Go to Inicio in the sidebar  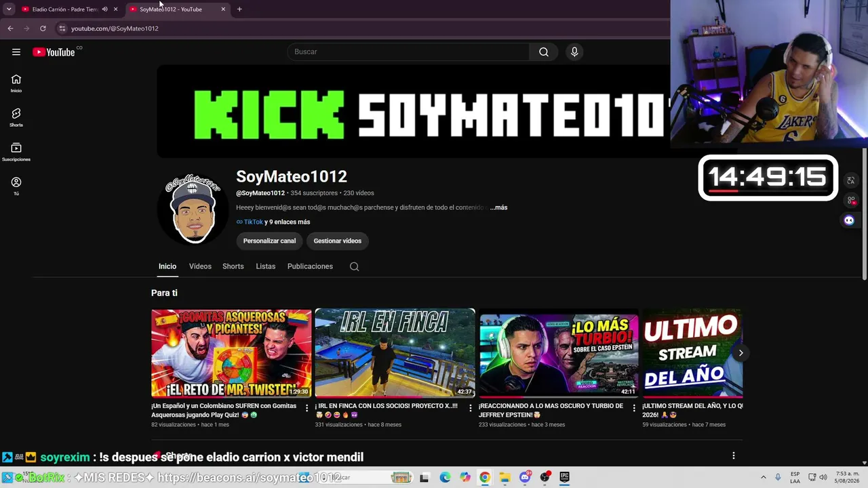[x=16, y=83]
